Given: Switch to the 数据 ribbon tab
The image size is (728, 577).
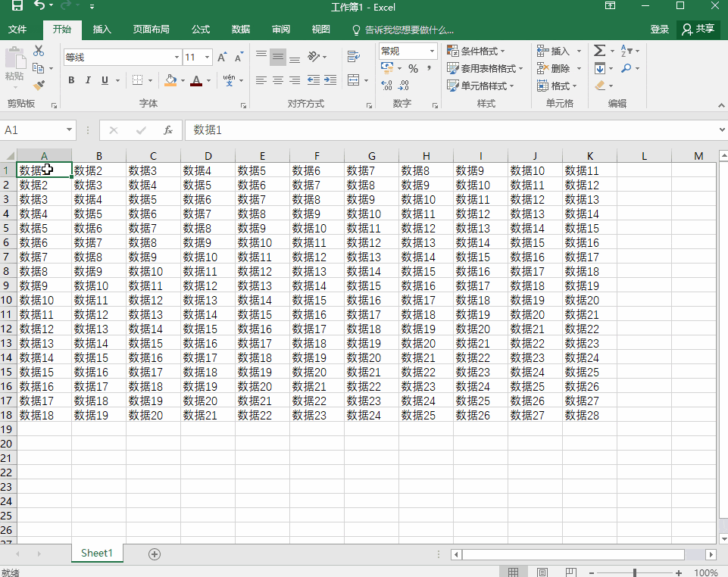Looking at the screenshot, I should coord(240,30).
